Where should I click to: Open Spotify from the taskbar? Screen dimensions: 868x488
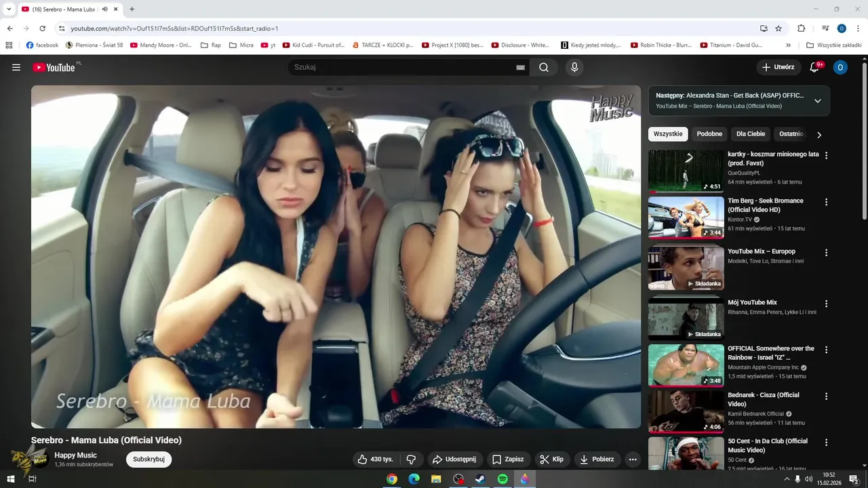coord(502,479)
